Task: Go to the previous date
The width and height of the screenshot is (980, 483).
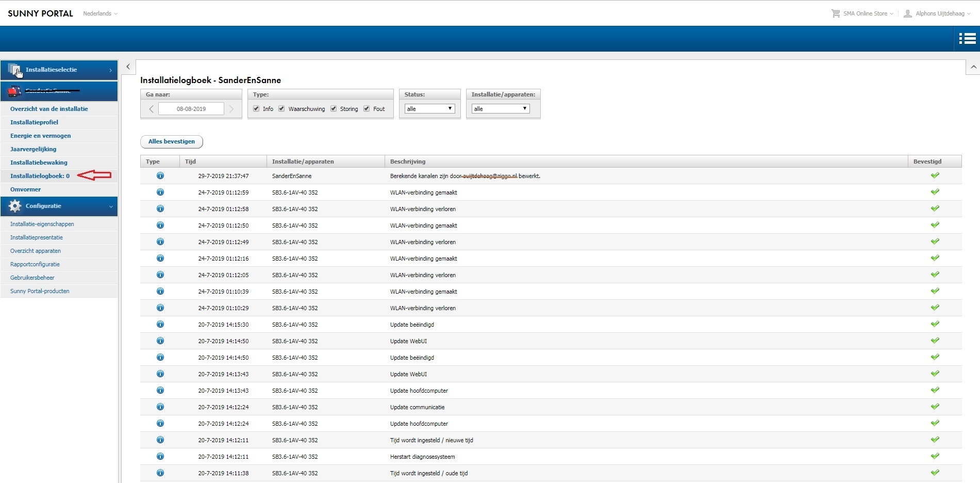Action: 151,109
